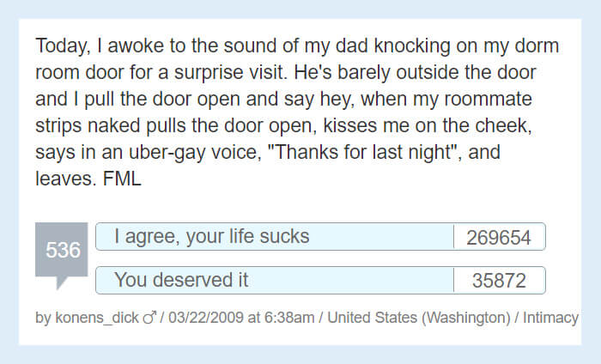Screen dimensions: 601x364
Task: Click the 269654 vote count
Action: coord(499,237)
